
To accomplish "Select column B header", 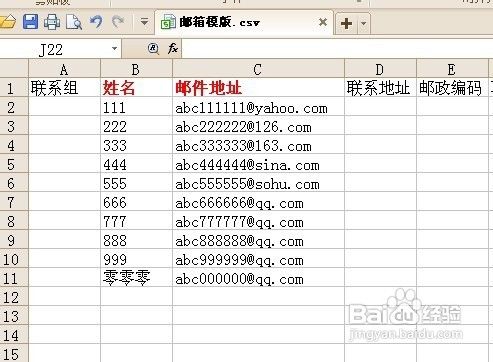I will 136,70.
